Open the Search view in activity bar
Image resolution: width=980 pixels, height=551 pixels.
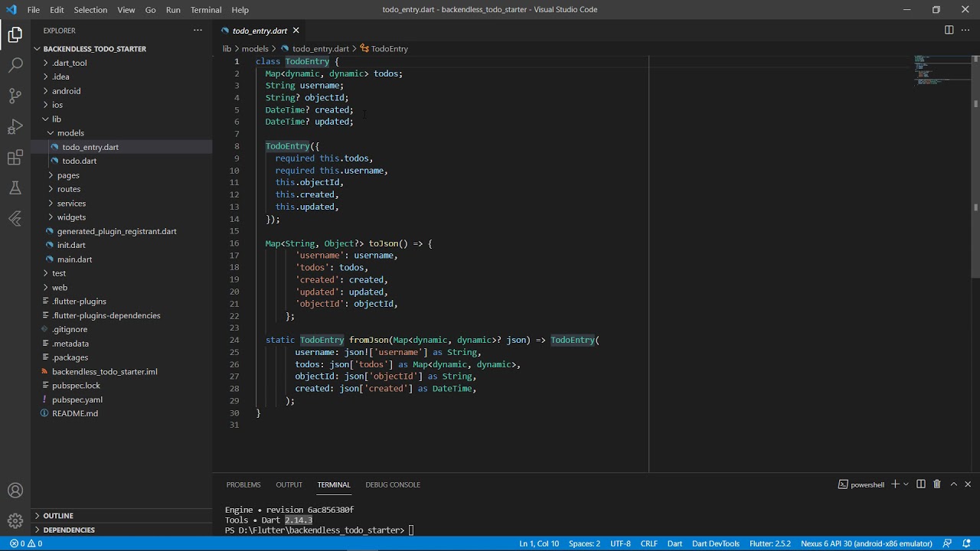(x=15, y=65)
